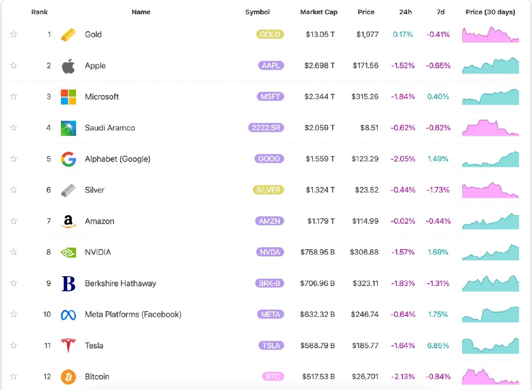532x392 pixels.
Task: Click the Price column header
Action: click(366, 12)
